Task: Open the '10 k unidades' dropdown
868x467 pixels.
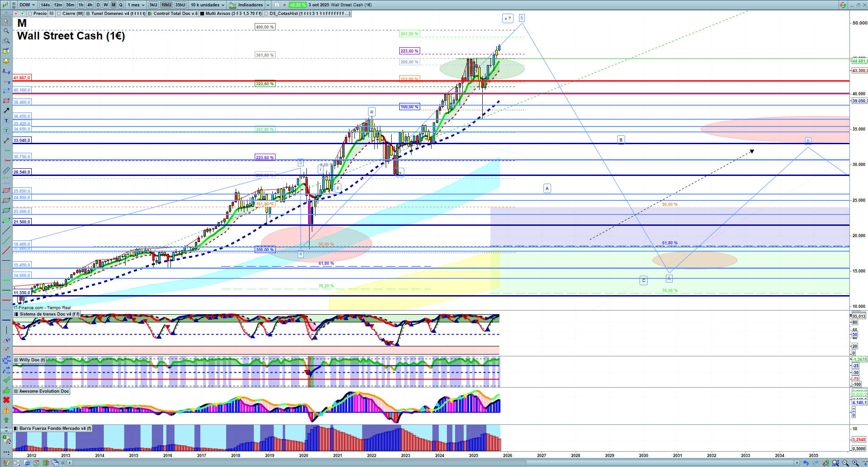Action: (x=208, y=5)
